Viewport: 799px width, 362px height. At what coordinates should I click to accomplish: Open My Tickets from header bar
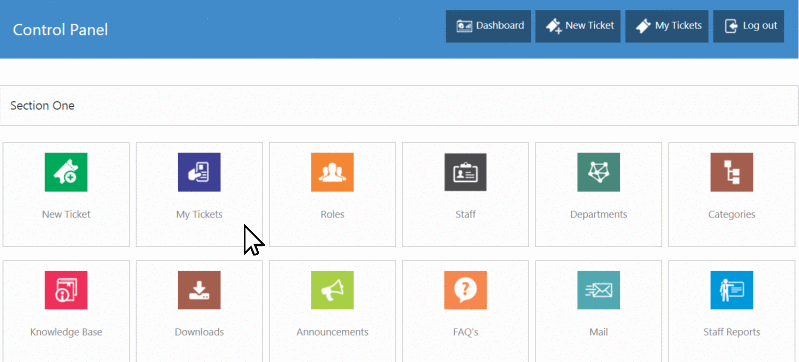click(x=667, y=26)
